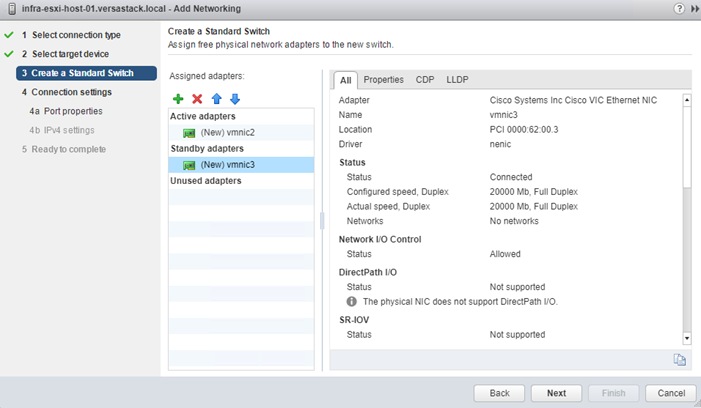This screenshot has height=408, width=701.
Task: Open help with the question mark icon
Action: [x=679, y=8]
